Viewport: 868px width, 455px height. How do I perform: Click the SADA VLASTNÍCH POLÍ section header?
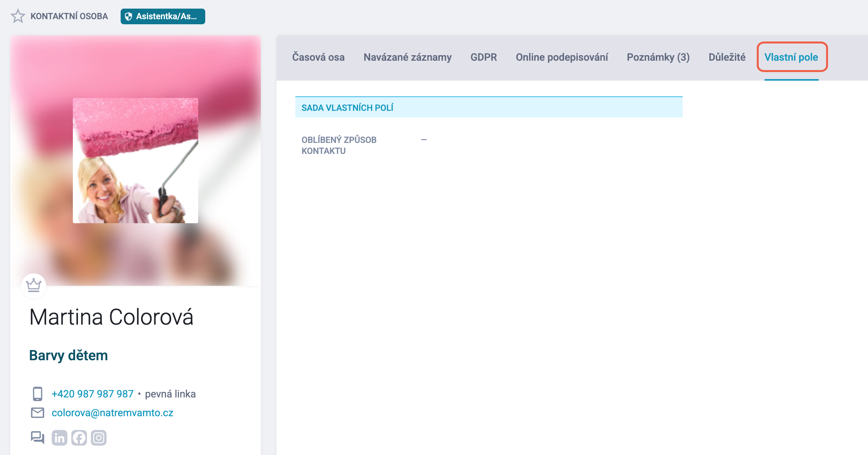click(x=489, y=107)
